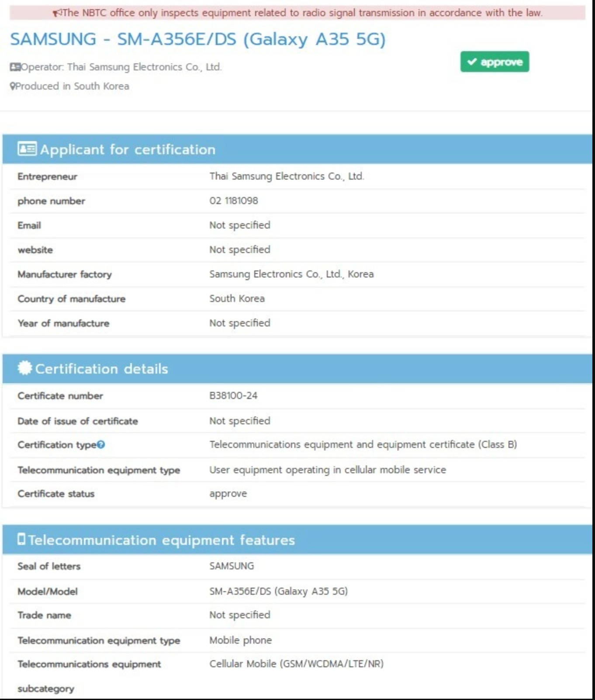Click the ID card icon in the Applicant for certification header

click(x=27, y=149)
